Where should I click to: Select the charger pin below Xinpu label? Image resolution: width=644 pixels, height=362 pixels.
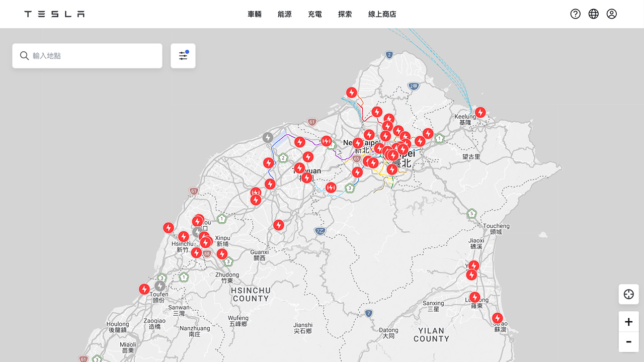coord(222,254)
